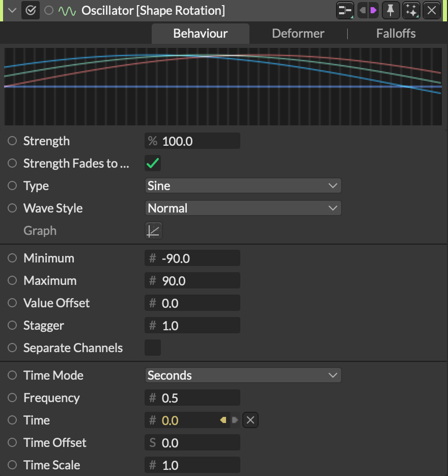
Task: Open the Time Mode dropdown showing Seconds
Action: [243, 376]
